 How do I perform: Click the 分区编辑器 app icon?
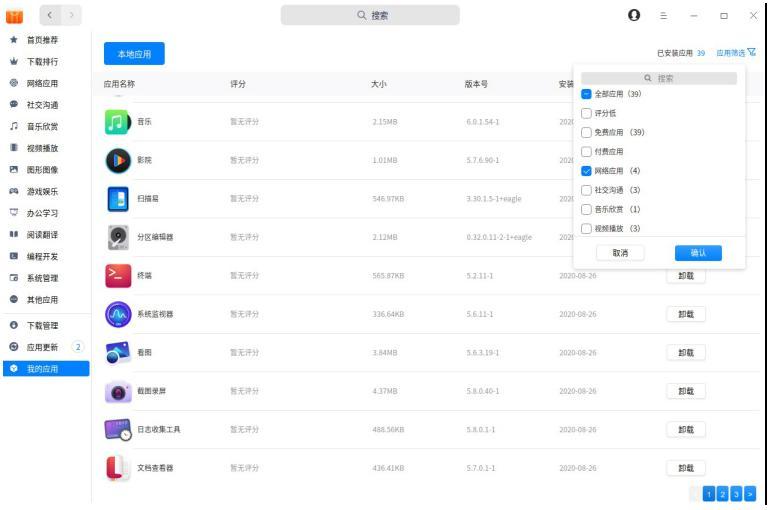[x=118, y=237]
